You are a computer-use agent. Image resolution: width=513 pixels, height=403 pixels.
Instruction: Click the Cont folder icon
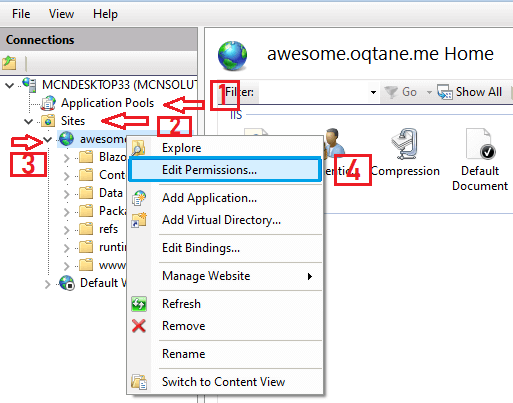click(86, 174)
